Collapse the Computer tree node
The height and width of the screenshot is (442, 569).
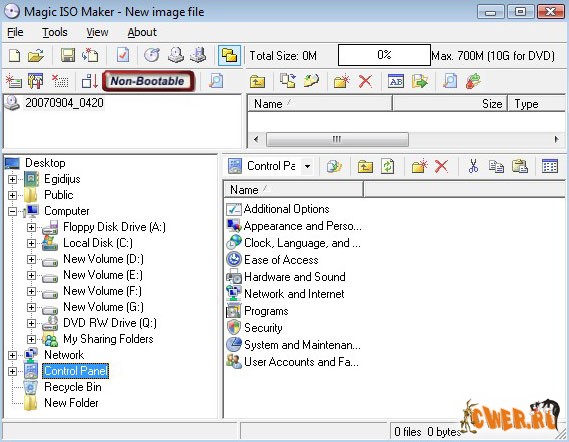12,211
